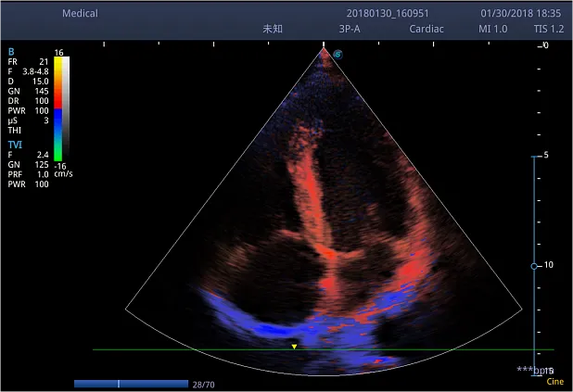The image size is (573, 392).
Task: Click the grayscale map bar
Action: pos(66,110)
